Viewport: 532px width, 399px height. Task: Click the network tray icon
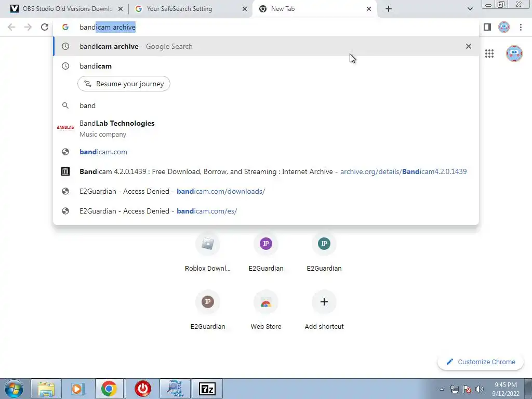454,389
